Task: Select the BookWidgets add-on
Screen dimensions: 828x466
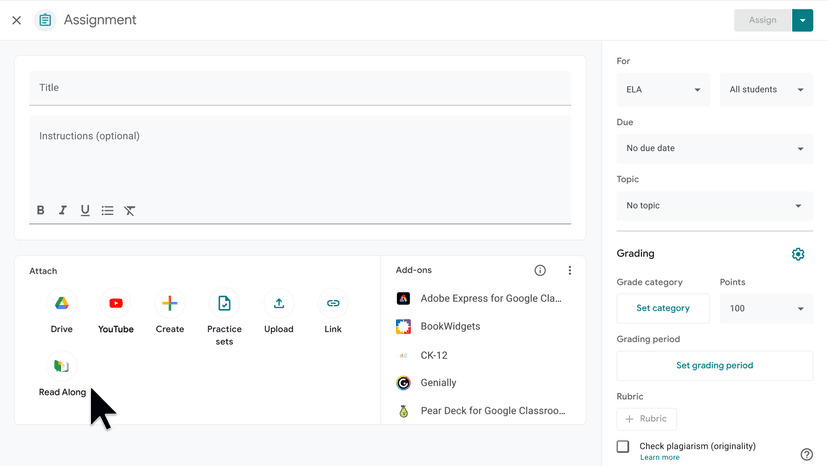Action: point(438,327)
